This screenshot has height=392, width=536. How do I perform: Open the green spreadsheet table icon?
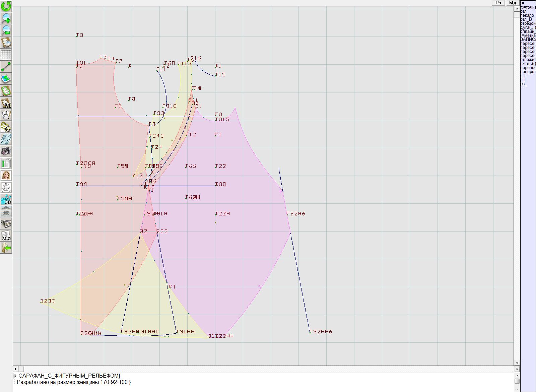6,163
